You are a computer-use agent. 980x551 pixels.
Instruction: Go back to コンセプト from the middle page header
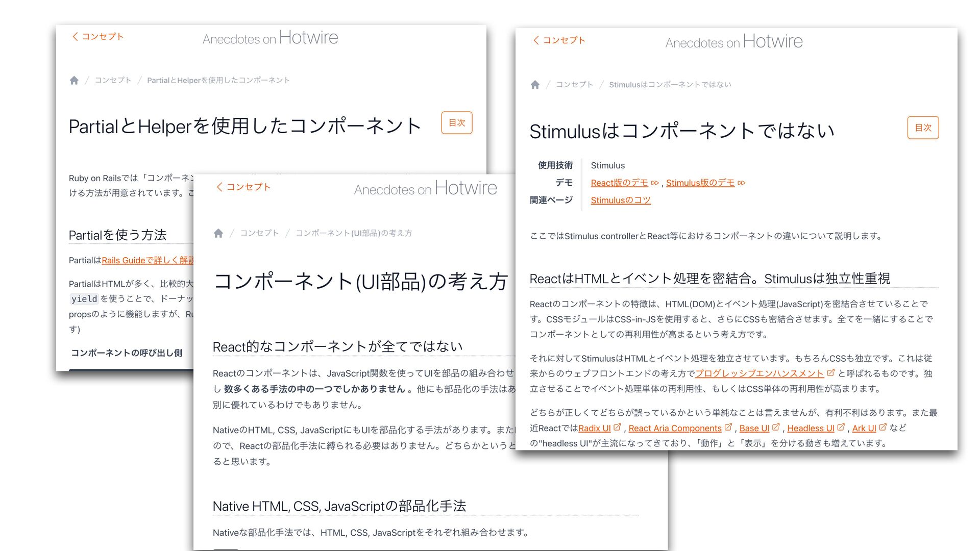click(243, 187)
